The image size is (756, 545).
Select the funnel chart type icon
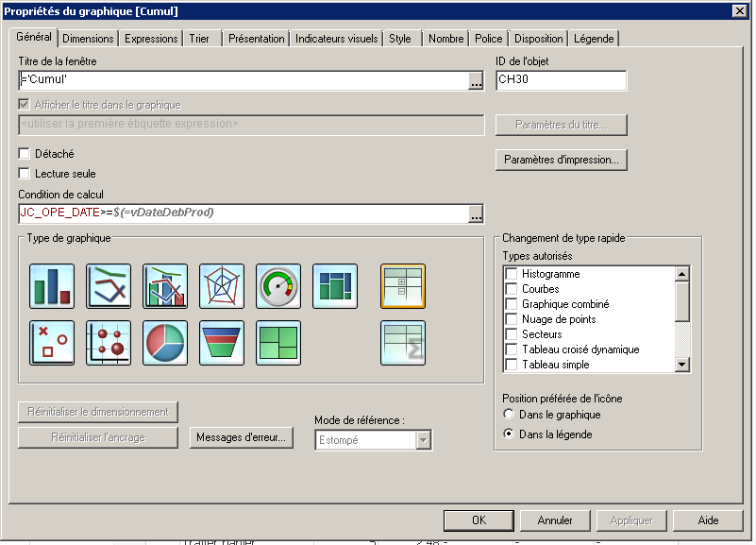222,343
